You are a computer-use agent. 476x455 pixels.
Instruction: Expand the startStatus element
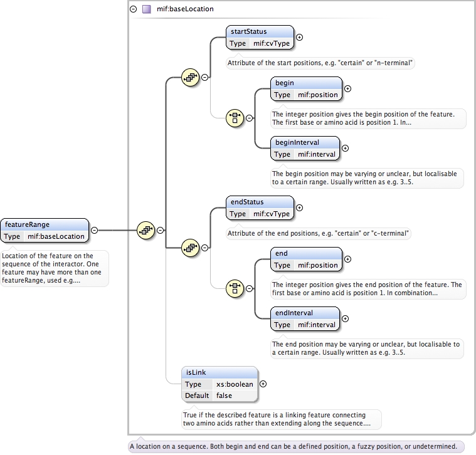(x=299, y=37)
